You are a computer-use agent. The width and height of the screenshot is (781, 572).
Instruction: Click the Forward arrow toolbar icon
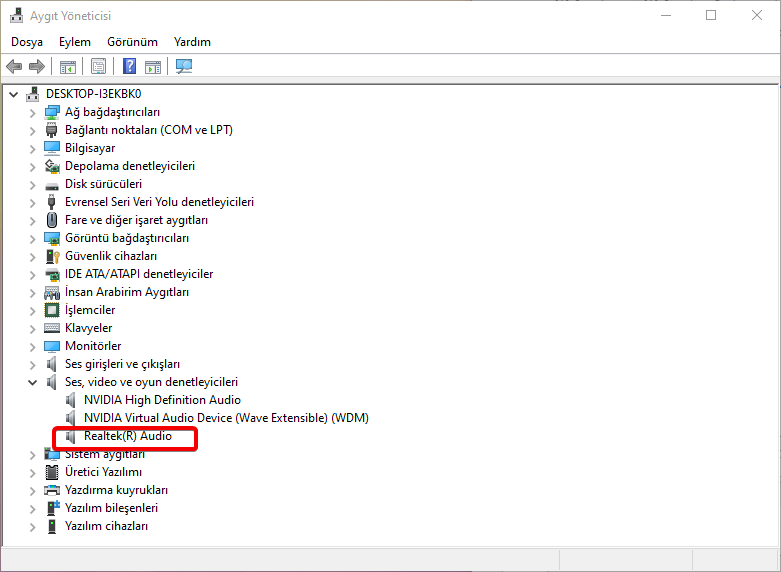click(x=37, y=66)
